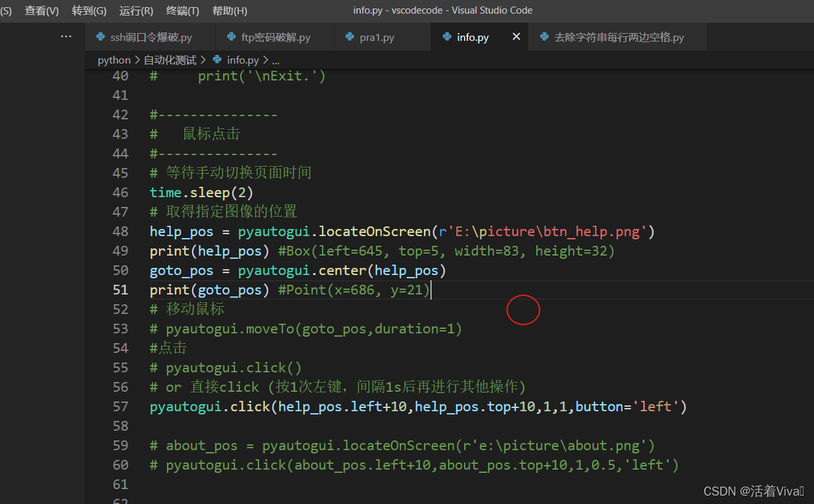Close the info.py tab
Screen dimensions: 814x504
coord(516,37)
